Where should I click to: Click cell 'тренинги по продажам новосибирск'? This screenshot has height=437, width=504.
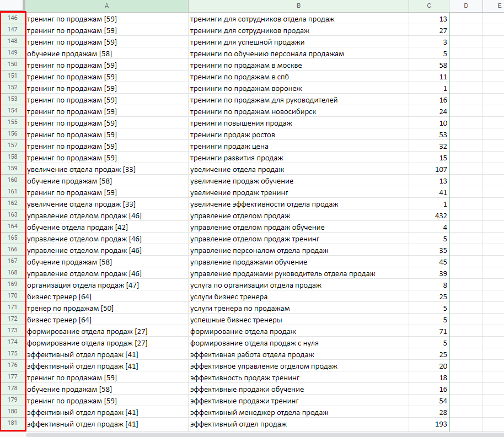tap(298, 112)
